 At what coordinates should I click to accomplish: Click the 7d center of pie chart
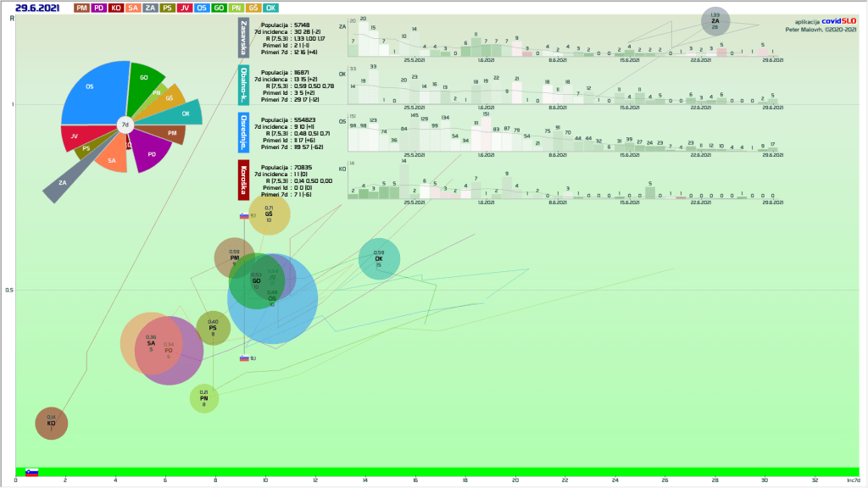pyautogui.click(x=125, y=125)
